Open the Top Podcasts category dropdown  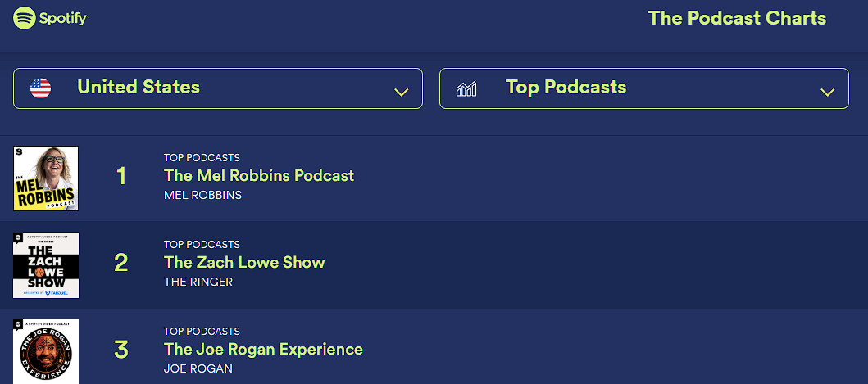(x=643, y=88)
